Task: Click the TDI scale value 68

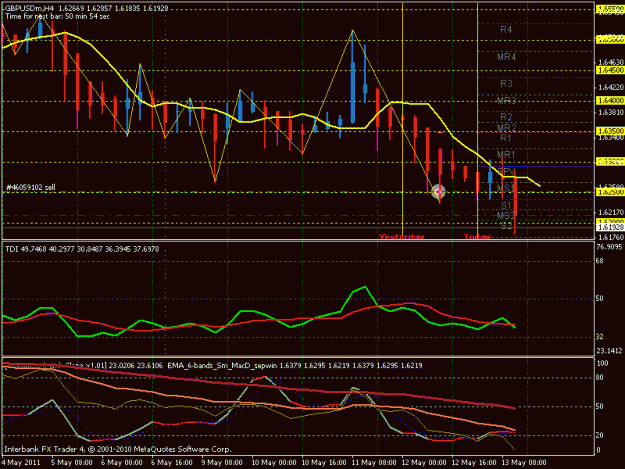Action: pos(599,261)
